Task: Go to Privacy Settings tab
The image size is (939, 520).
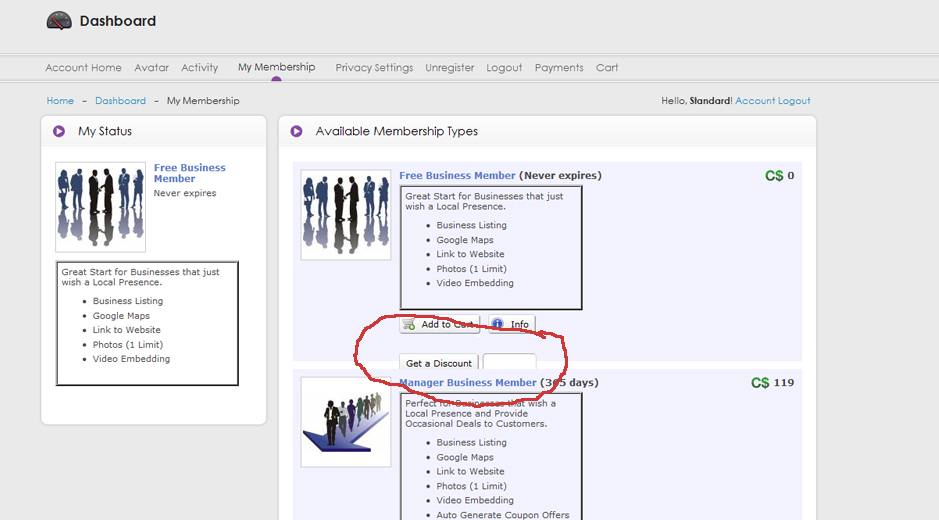Action: pyautogui.click(x=374, y=68)
